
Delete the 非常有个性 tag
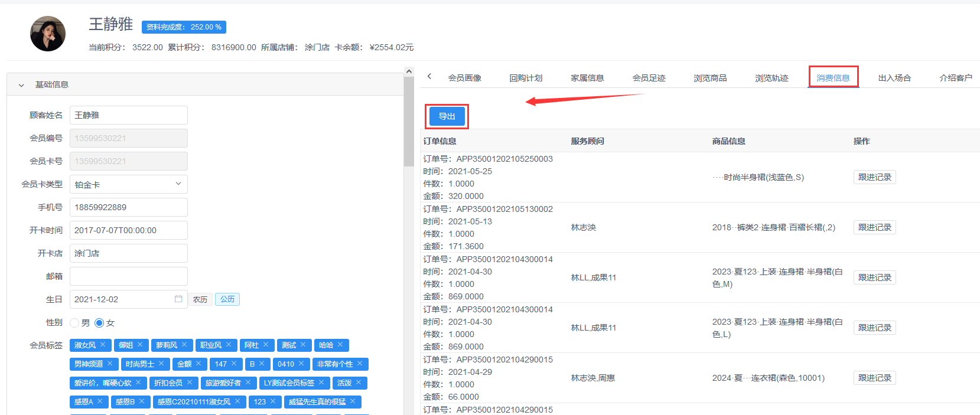(360, 364)
